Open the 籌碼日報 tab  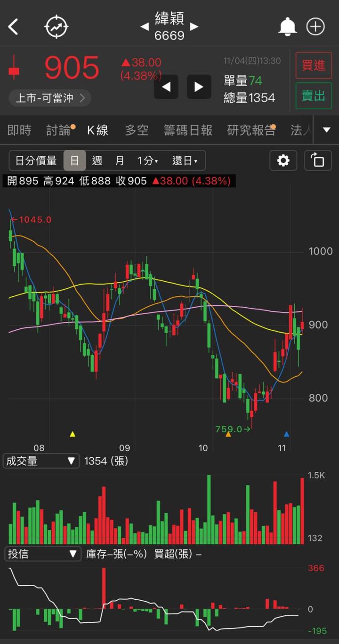click(x=188, y=130)
